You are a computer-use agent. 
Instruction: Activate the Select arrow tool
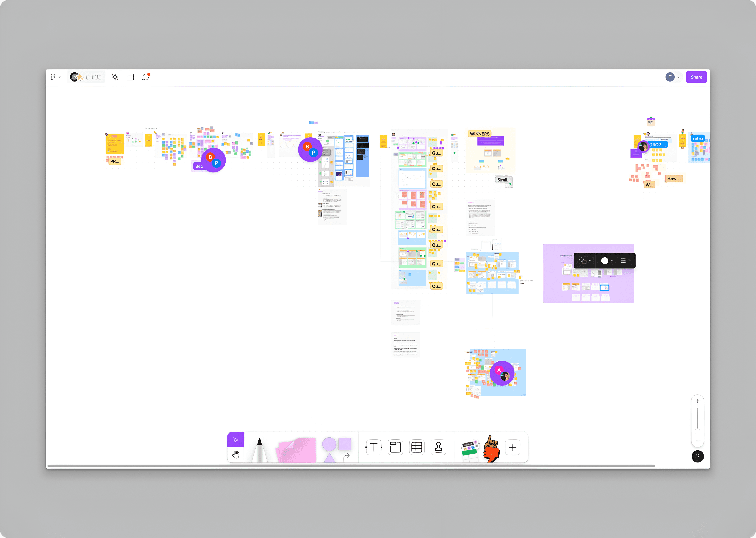236,440
